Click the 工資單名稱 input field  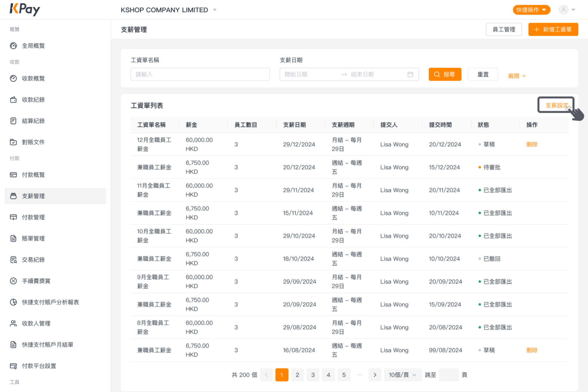click(200, 74)
